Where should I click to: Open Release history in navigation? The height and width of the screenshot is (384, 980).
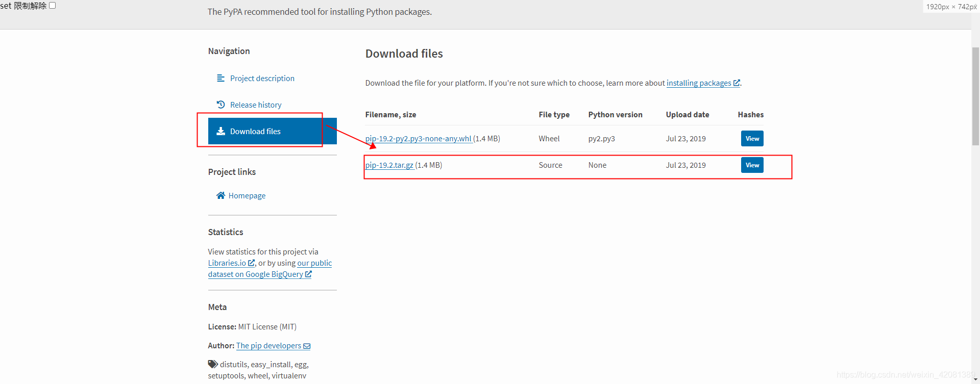tap(256, 105)
